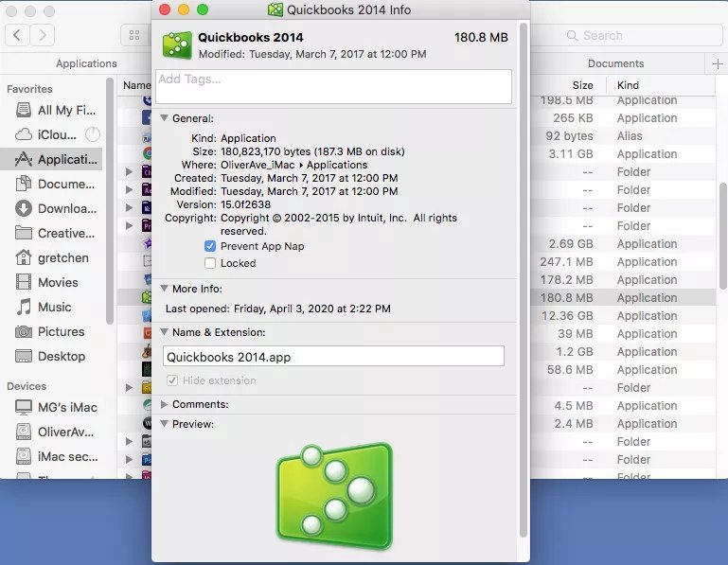The height and width of the screenshot is (565, 728).
Task: Switch to the Applications tab in Finder
Action: [86, 63]
